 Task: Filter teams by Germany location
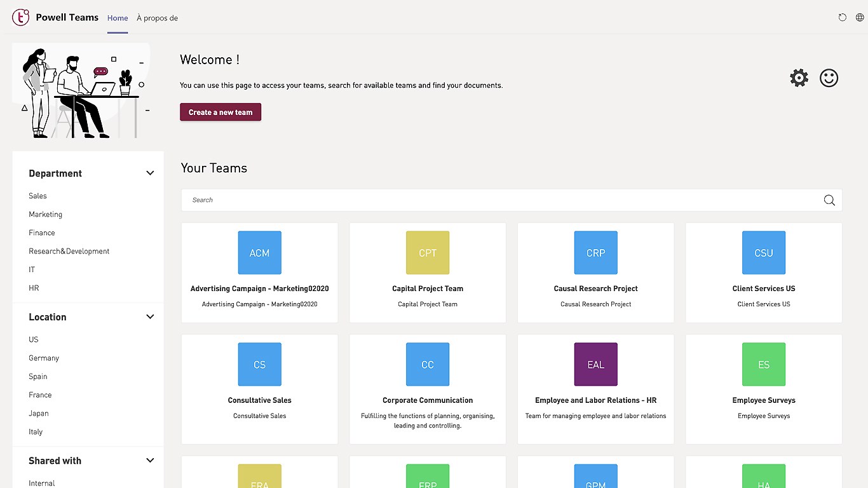tap(44, 358)
